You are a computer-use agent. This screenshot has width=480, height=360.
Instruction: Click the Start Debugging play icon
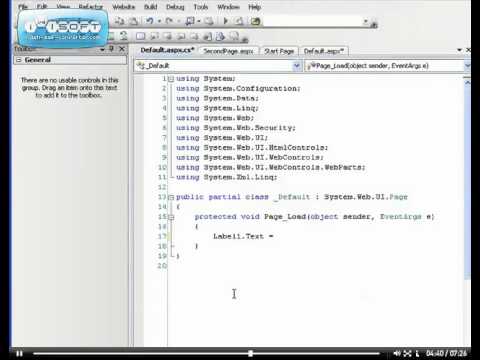coord(226,21)
